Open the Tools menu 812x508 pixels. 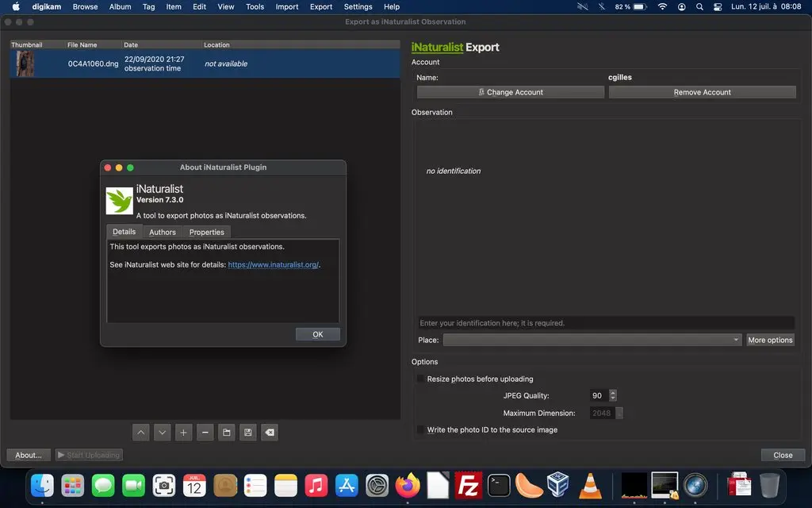point(254,6)
